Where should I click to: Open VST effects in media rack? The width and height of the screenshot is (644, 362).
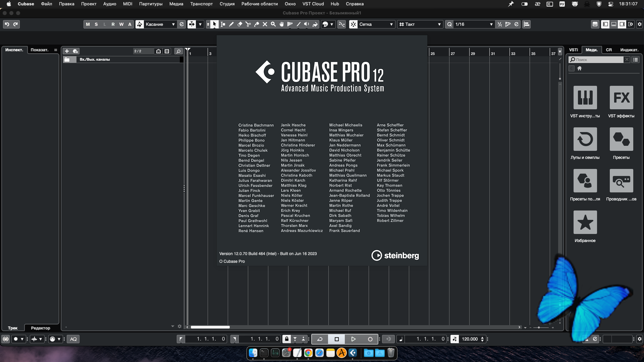coord(621,98)
